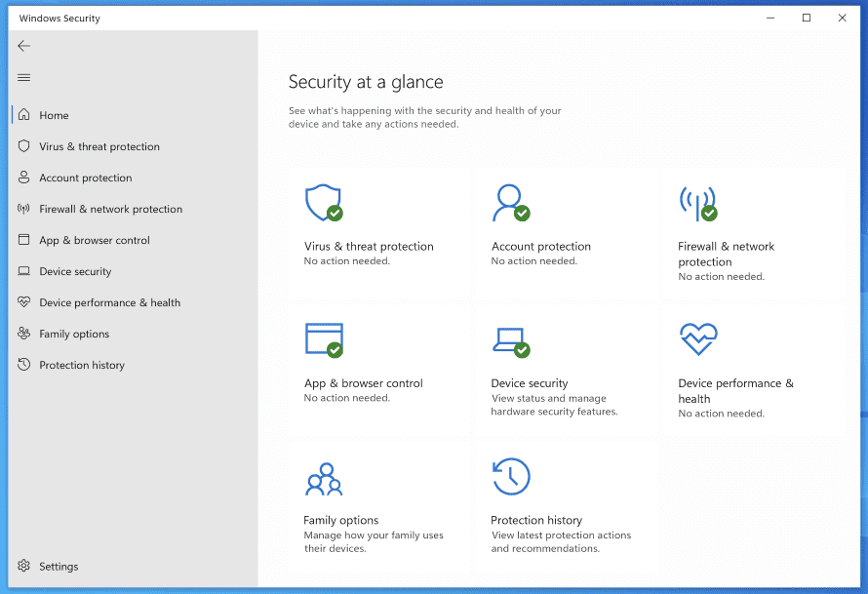Screen dimensions: 868x594
Task: Click the 'Security at a glance' heading
Action: point(366,82)
